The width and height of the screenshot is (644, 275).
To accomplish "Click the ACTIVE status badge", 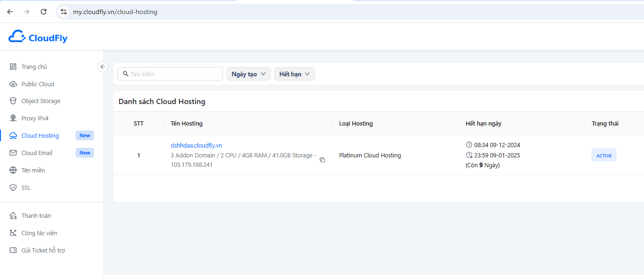I will tap(604, 155).
